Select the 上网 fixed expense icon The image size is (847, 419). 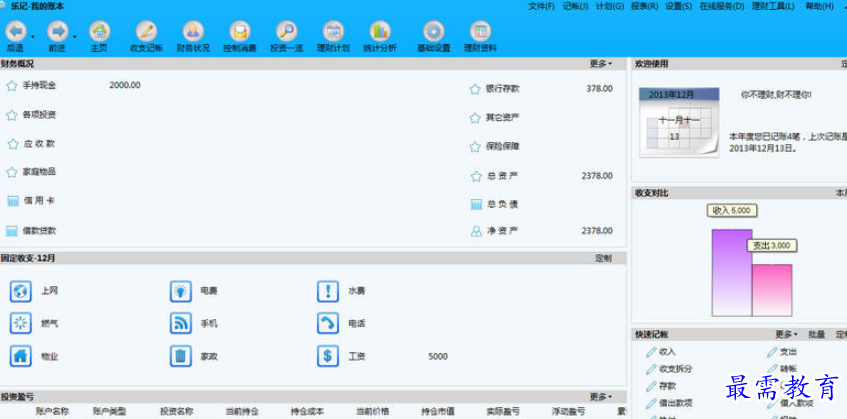coord(20,291)
